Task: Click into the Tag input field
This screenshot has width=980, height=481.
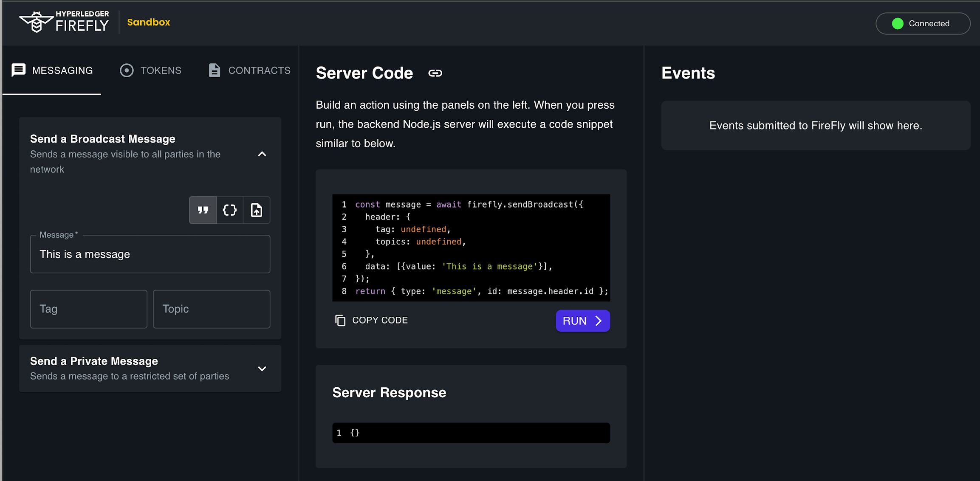Action: tap(88, 309)
